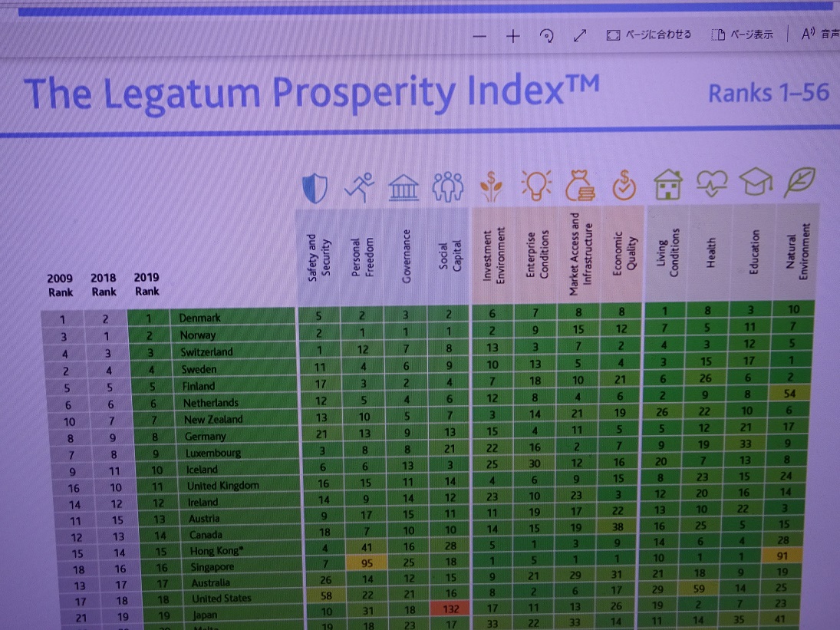Start read aloud voice button
The image size is (840, 630).
point(819,34)
